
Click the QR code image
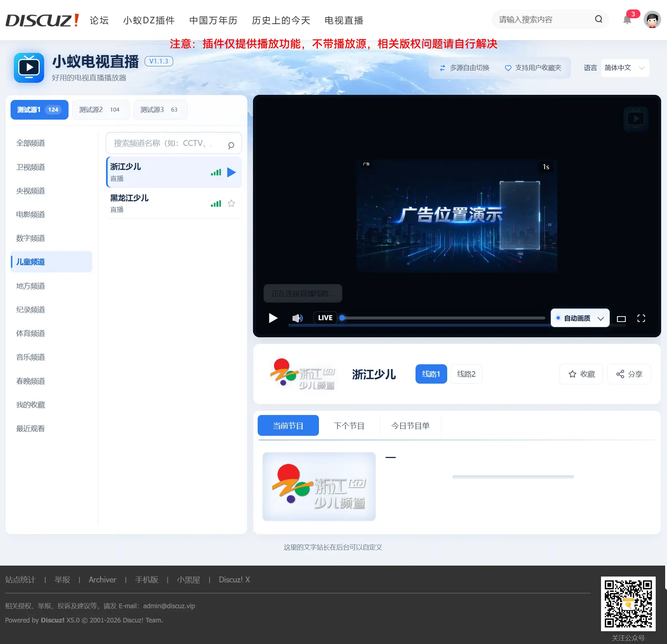point(628,604)
